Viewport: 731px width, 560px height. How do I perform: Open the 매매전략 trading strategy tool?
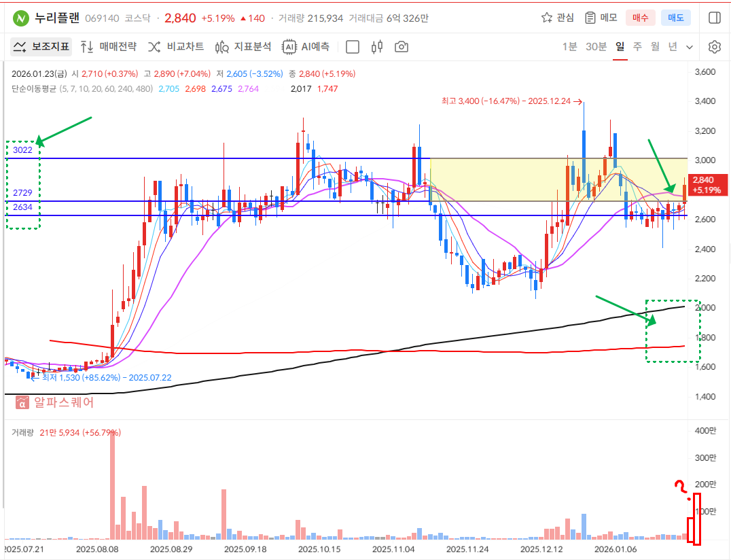(x=108, y=47)
